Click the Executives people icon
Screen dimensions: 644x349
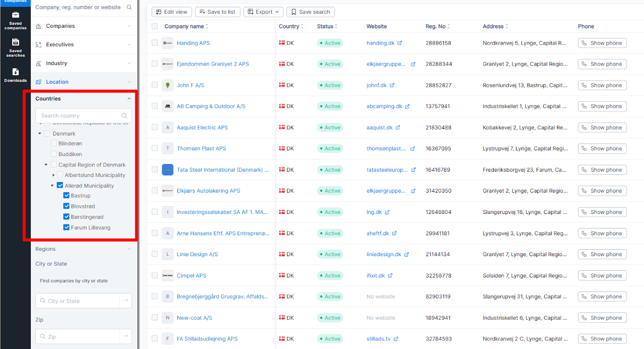39,45
